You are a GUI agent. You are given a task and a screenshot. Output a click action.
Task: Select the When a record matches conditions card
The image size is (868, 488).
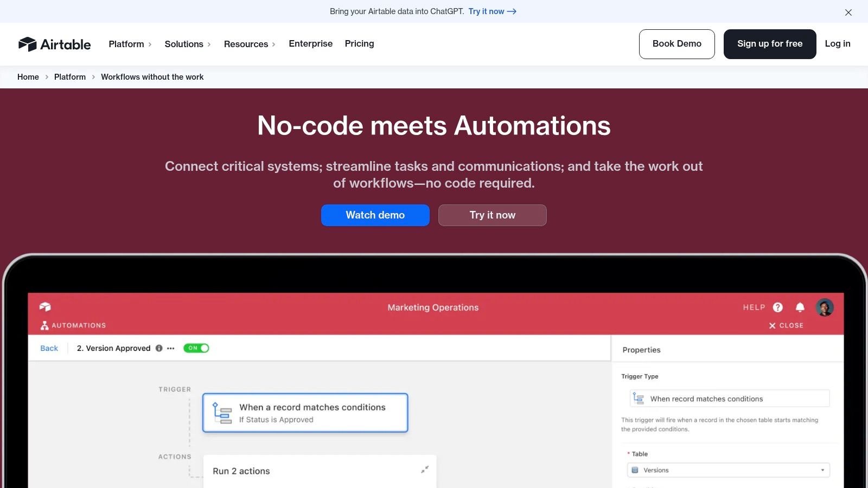(305, 413)
